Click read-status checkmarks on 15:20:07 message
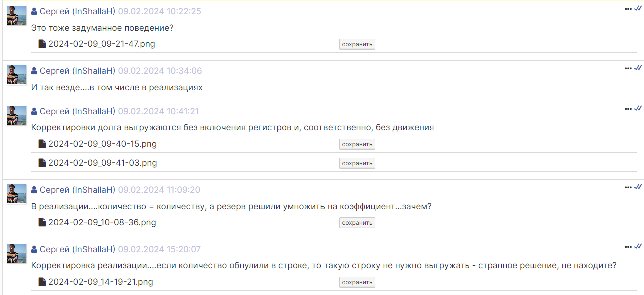This screenshot has width=644, height=295. coord(638,247)
